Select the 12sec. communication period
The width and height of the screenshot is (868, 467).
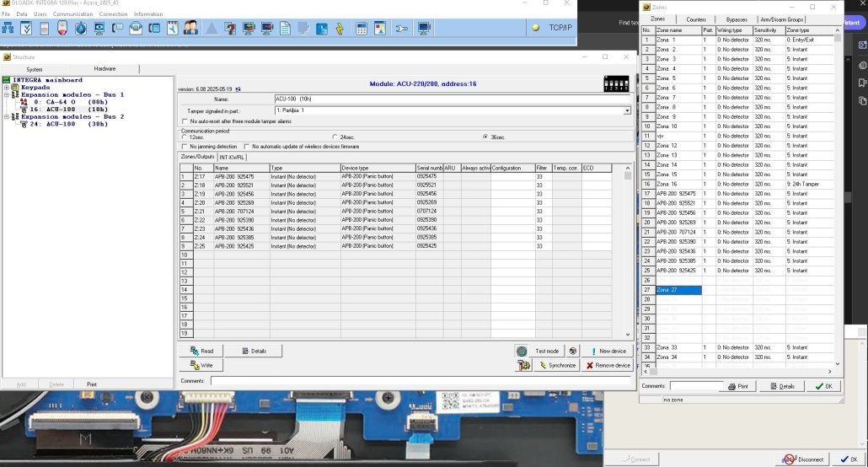185,137
